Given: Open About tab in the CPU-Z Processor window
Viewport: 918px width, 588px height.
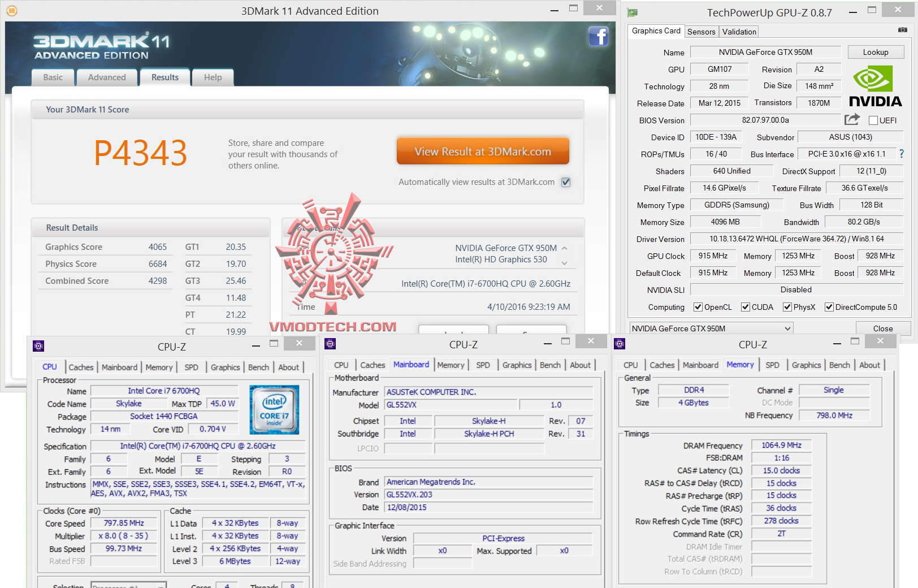Looking at the screenshot, I should point(289,367).
